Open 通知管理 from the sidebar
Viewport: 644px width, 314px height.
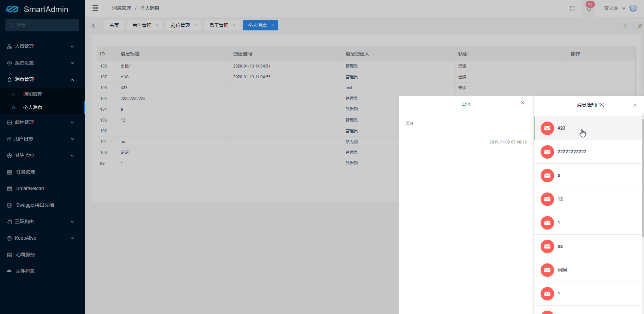tap(33, 94)
